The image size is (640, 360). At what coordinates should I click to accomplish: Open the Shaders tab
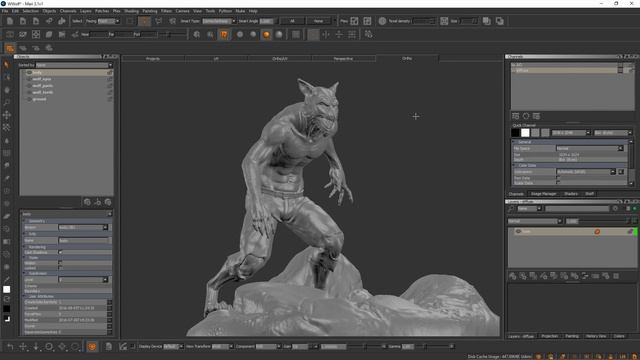coord(571,194)
